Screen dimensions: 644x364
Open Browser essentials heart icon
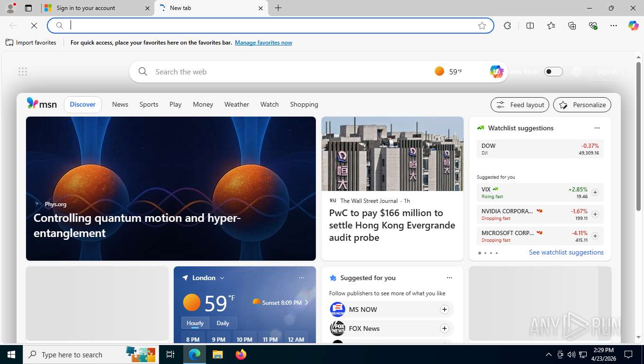pyautogui.click(x=593, y=26)
